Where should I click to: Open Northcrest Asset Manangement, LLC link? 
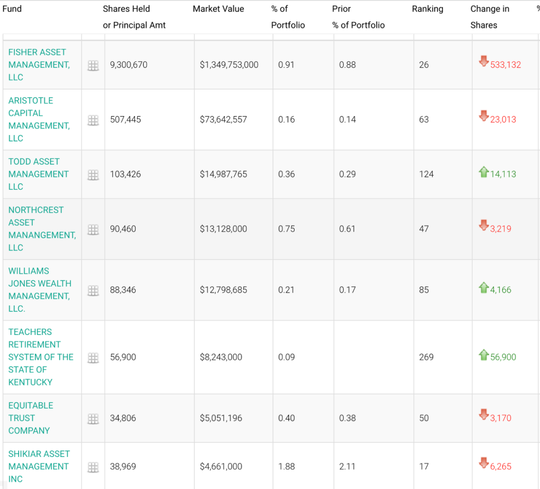click(42, 229)
